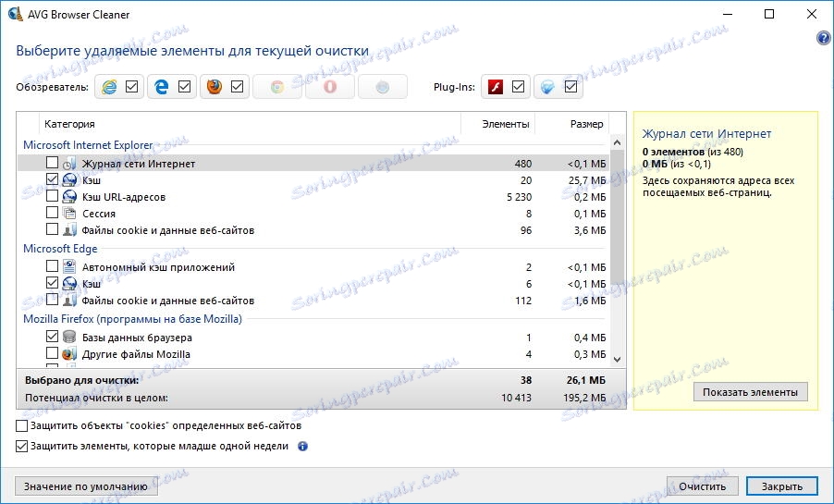Click the 5 230 elements value
This screenshot has width=834, height=504.
[519, 197]
